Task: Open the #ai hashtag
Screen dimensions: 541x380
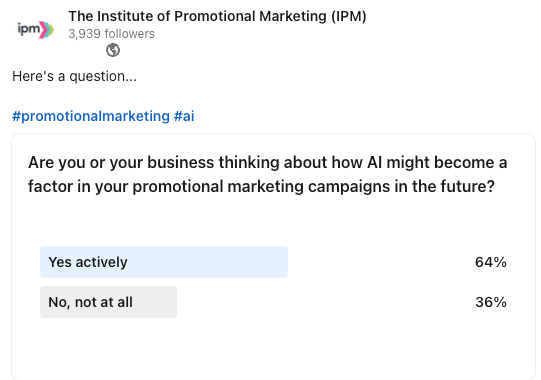Action: (x=184, y=116)
